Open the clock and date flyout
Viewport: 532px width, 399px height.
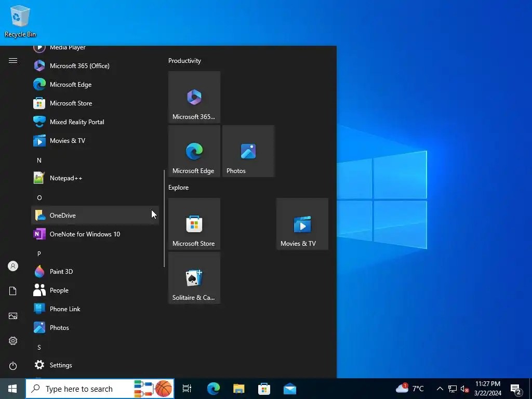click(487, 389)
